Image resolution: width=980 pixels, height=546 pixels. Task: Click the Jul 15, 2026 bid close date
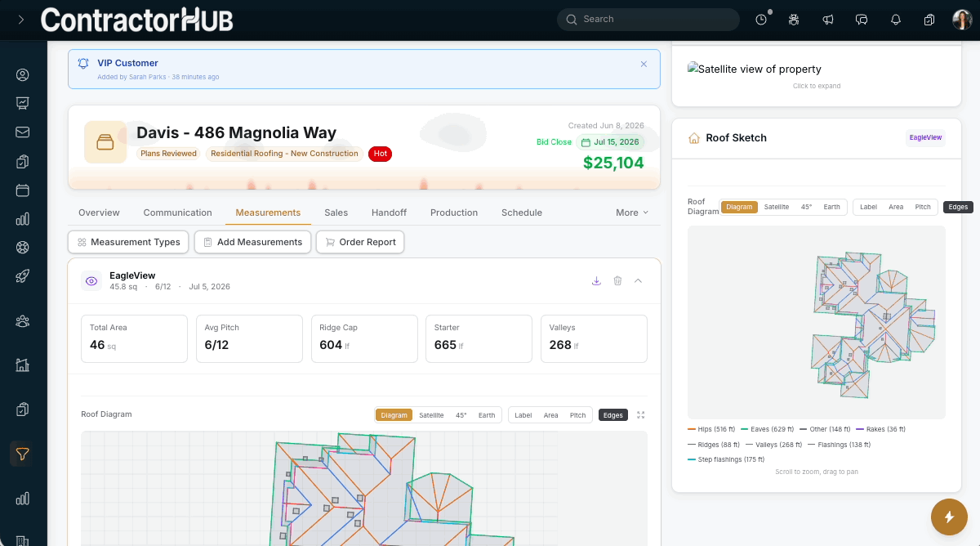pyautogui.click(x=610, y=142)
